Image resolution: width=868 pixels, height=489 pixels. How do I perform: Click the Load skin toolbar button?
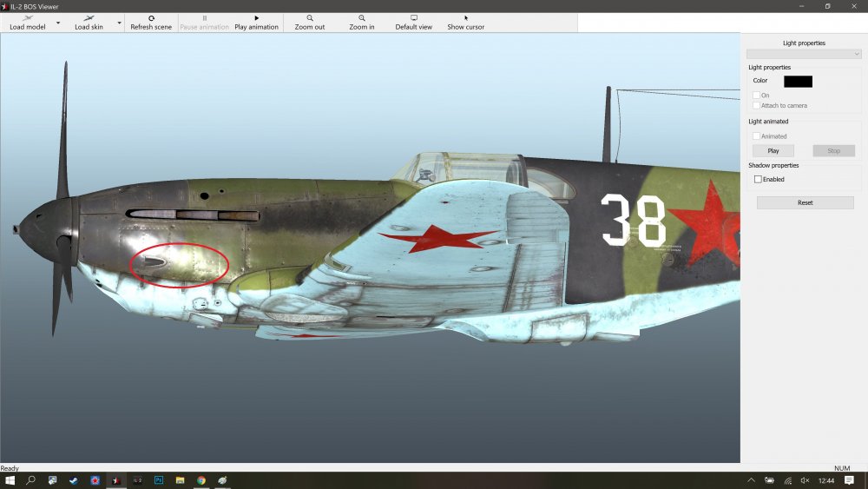click(x=89, y=23)
